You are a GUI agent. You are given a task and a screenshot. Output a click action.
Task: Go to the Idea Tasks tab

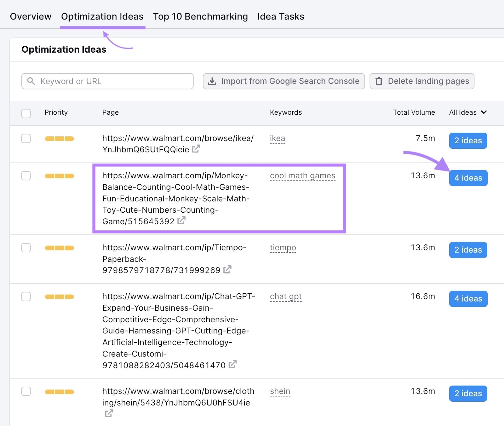[x=280, y=16]
